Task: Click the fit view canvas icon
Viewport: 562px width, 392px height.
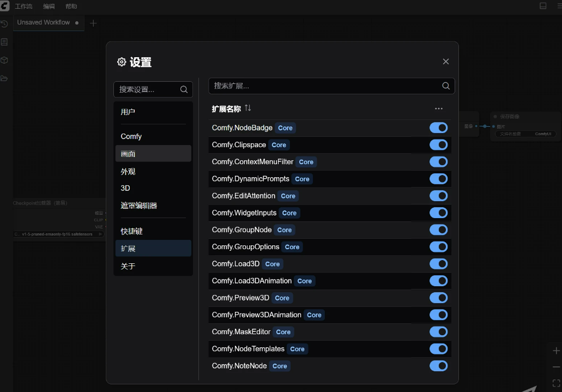Action: (556, 383)
